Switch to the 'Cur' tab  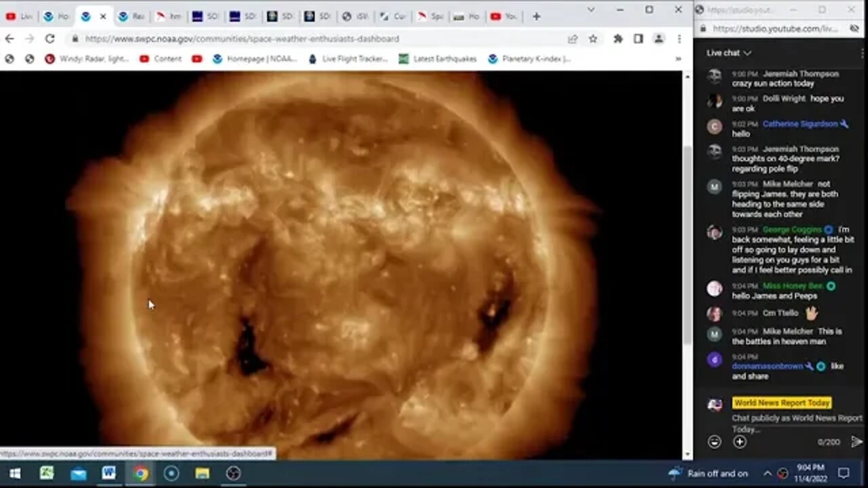pos(392,16)
